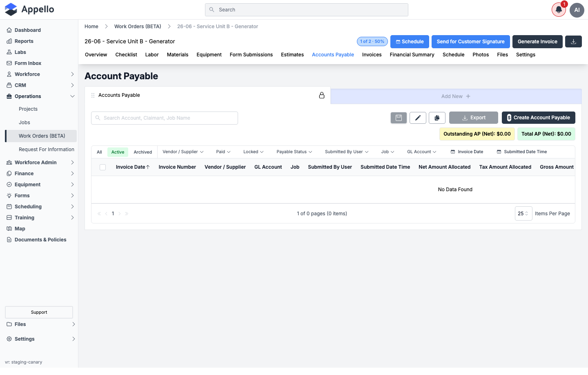Open the Paid filter dropdown

pyautogui.click(x=223, y=152)
